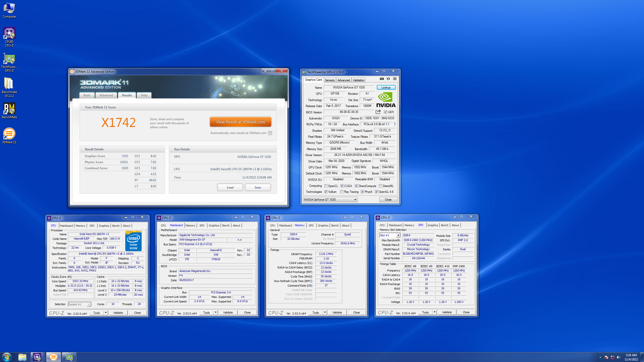Click Validate in the Memory CPU-Z window
Viewport: 644px width, 362px height.
pyautogui.click(x=337, y=312)
